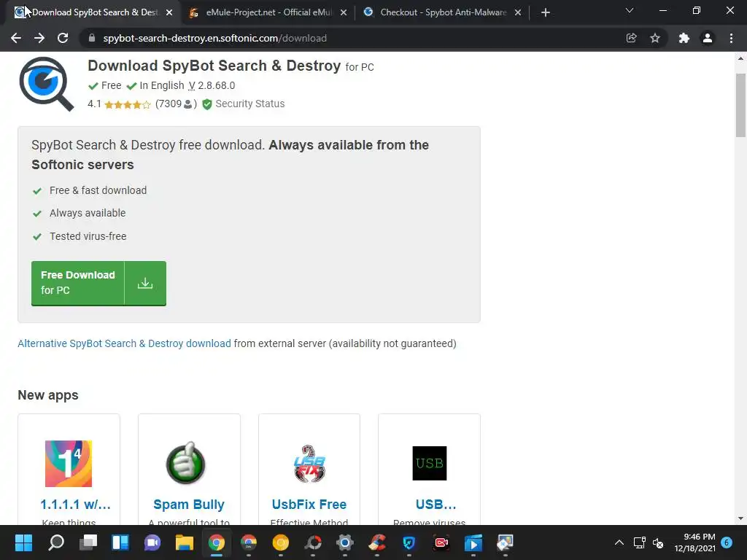Image resolution: width=747 pixels, height=560 pixels.
Task: Open Chrome extensions puzzle icon
Action: (684, 38)
